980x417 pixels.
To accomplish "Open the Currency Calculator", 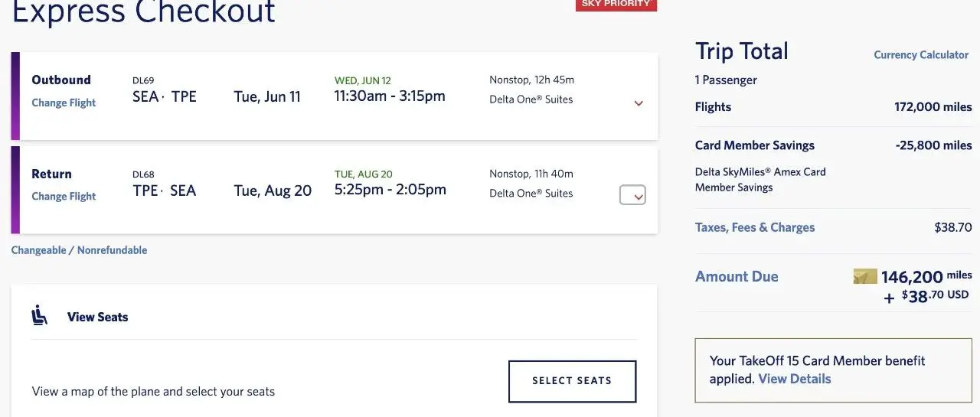I will point(921,55).
